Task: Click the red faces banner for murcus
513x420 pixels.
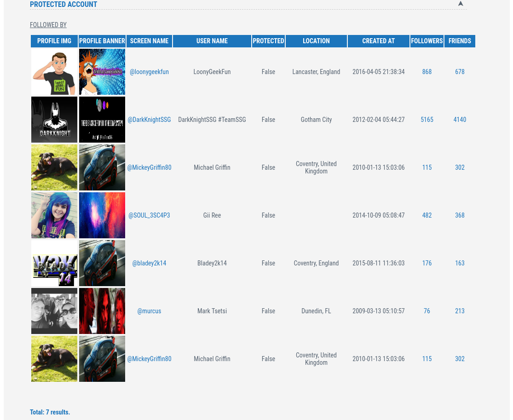Action: (102, 311)
